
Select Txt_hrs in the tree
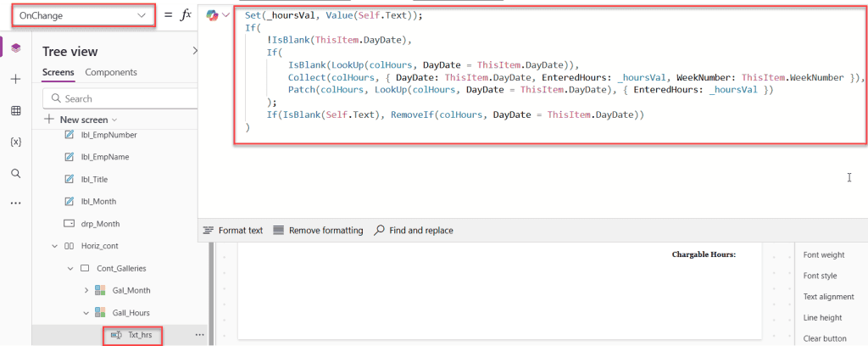(140, 335)
